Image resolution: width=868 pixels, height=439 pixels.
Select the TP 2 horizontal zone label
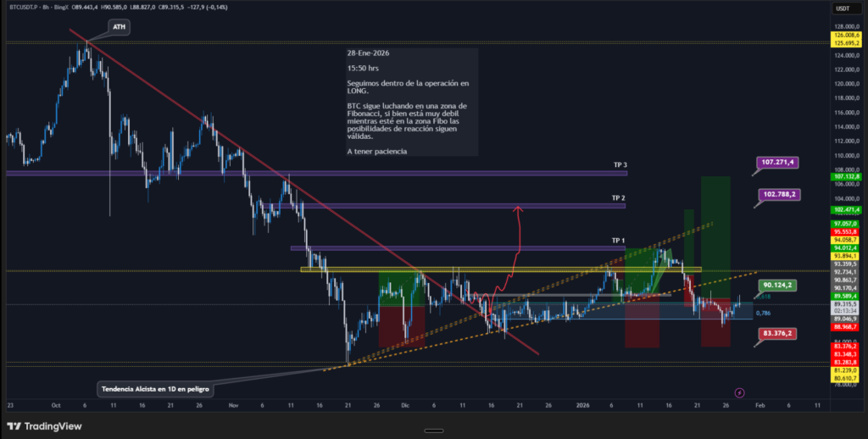(619, 197)
